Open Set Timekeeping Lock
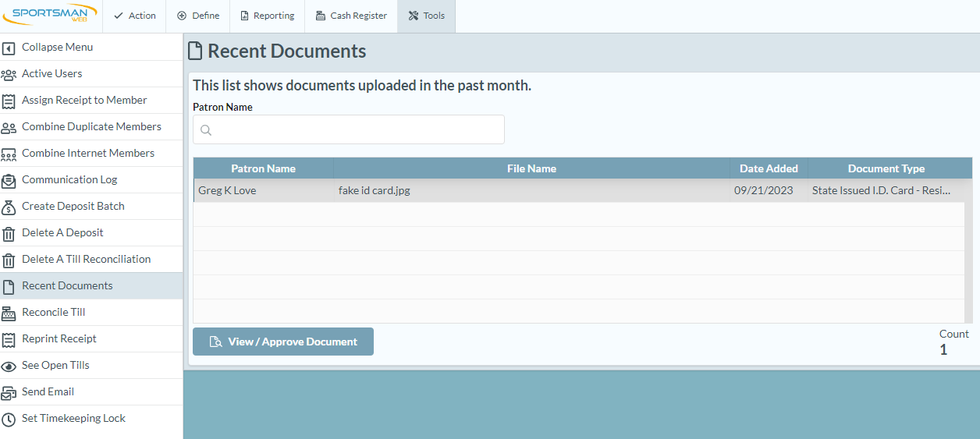This screenshot has width=980, height=439. pos(91,419)
